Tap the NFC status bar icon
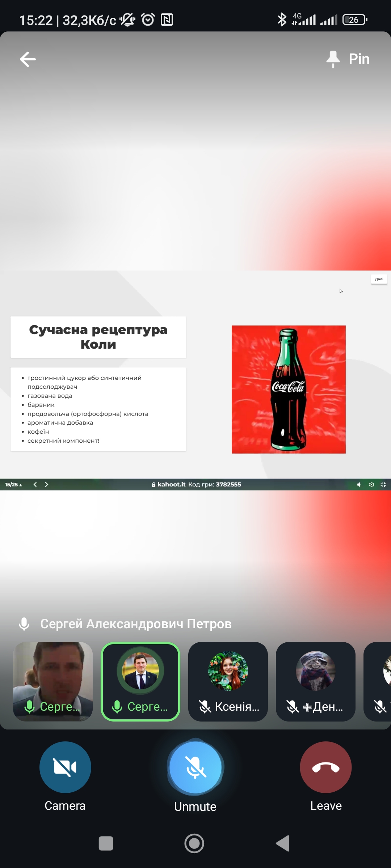 [x=167, y=20]
